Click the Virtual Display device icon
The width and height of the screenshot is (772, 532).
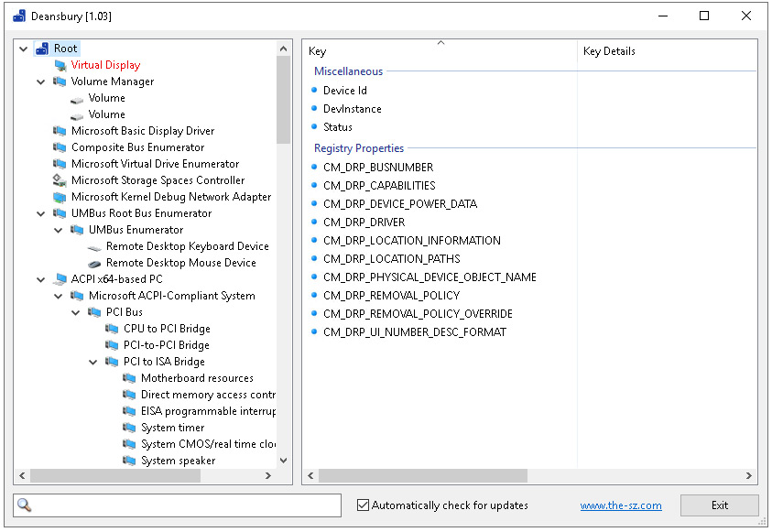click(x=60, y=65)
